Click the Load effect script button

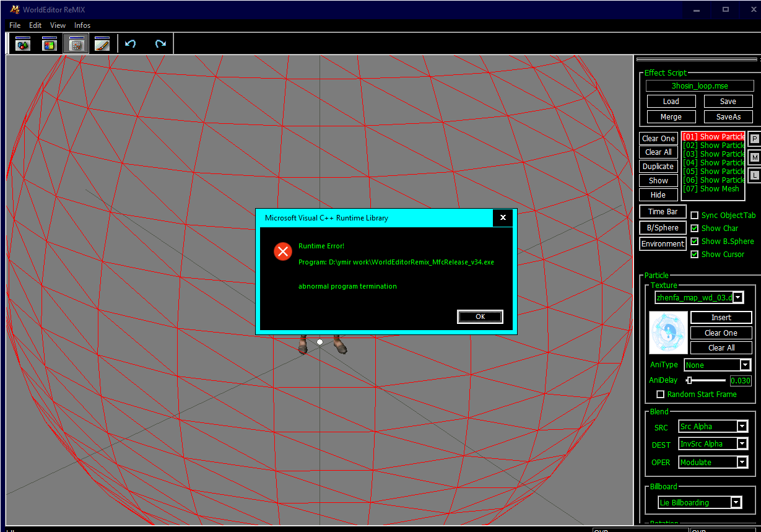pos(671,102)
